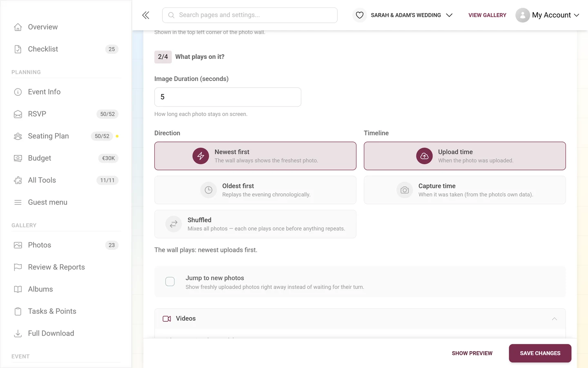The image size is (588, 368).
Task: Collapse sidebar with double chevron icon
Action: (x=146, y=15)
